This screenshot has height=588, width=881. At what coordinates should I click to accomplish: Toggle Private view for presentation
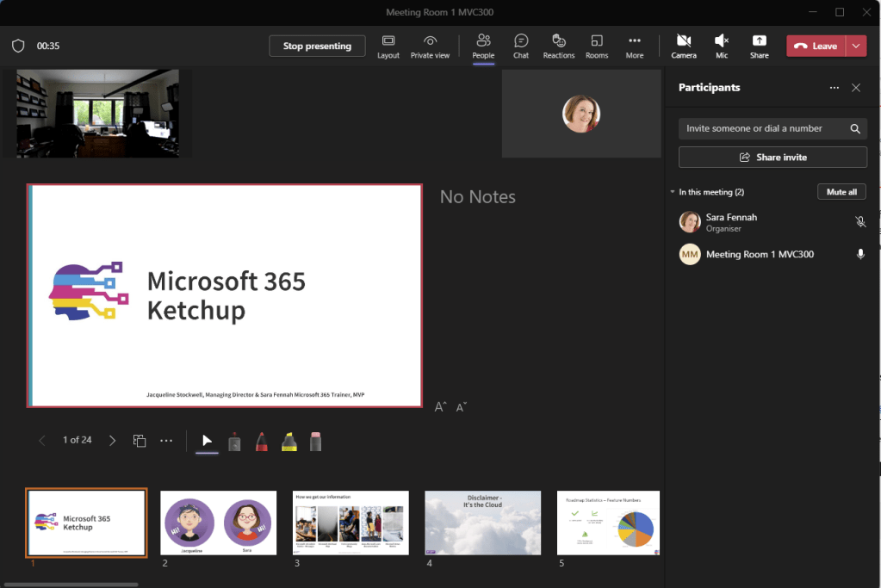click(430, 46)
